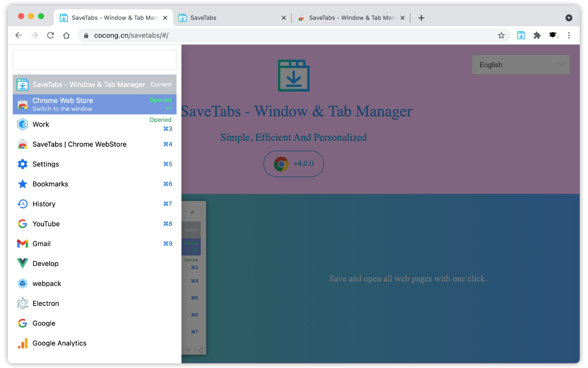Screen dimensions: 588x368
Task: Open a new tab with plus button
Action: pyautogui.click(x=421, y=18)
